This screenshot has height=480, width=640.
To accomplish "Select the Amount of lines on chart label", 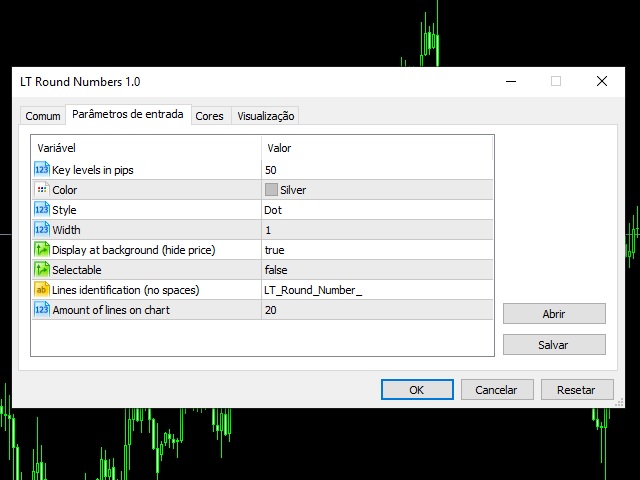I will click(111, 310).
